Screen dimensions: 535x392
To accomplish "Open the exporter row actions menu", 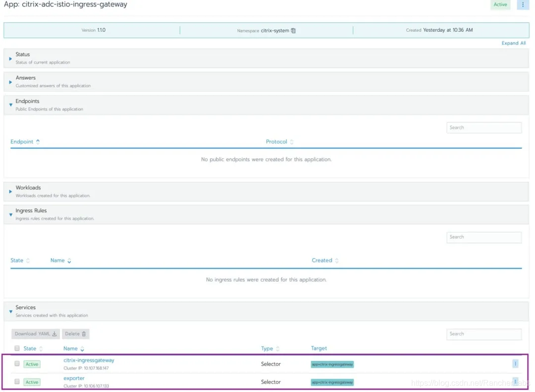I will [515, 382].
